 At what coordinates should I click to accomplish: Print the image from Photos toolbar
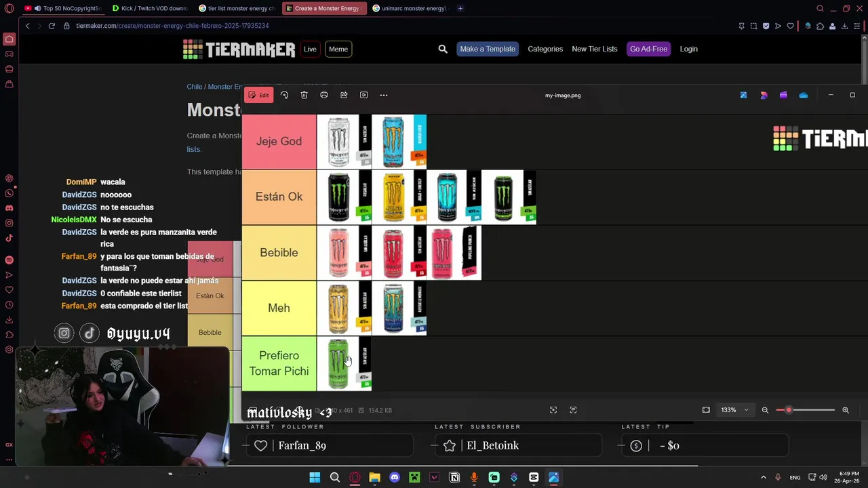(324, 95)
